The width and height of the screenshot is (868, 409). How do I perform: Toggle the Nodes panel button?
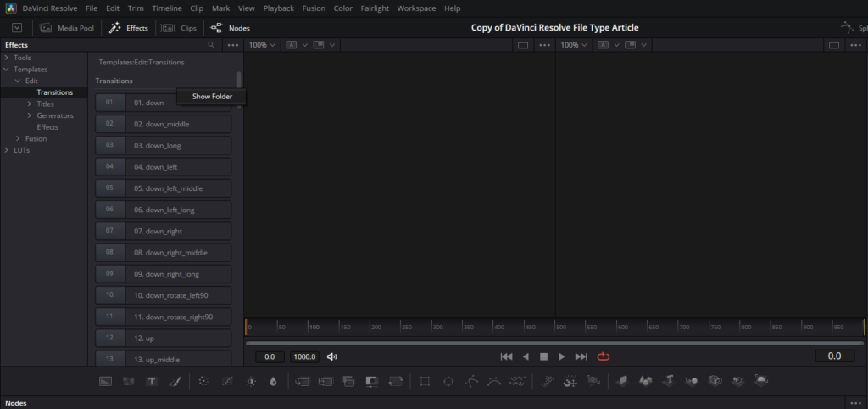click(231, 28)
